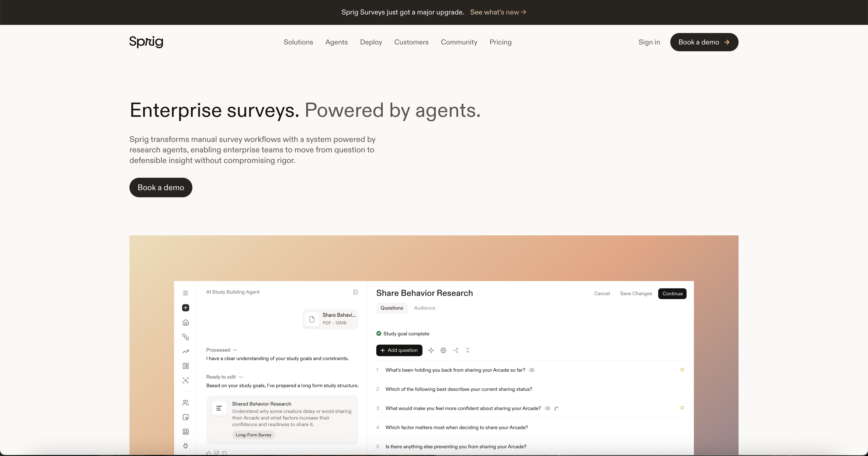This screenshot has width=868, height=456.
Task: Click the green check beside Study goal complete
Action: point(379,333)
